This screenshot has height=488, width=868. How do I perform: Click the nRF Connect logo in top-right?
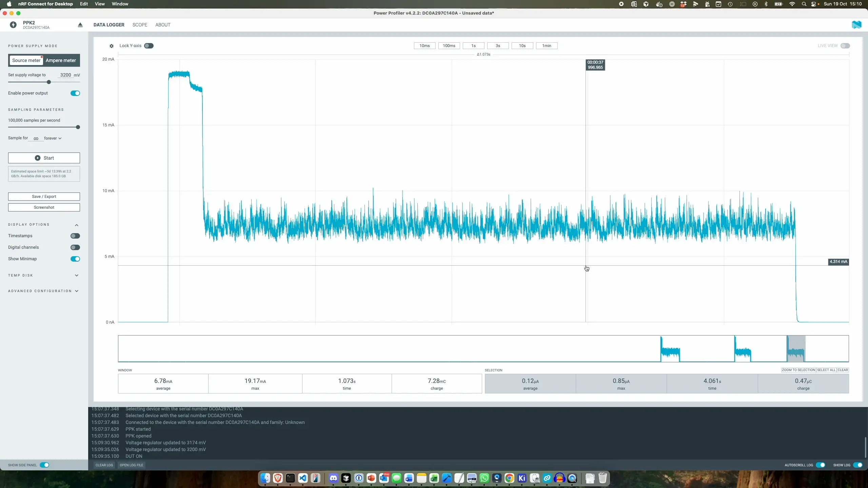point(857,25)
